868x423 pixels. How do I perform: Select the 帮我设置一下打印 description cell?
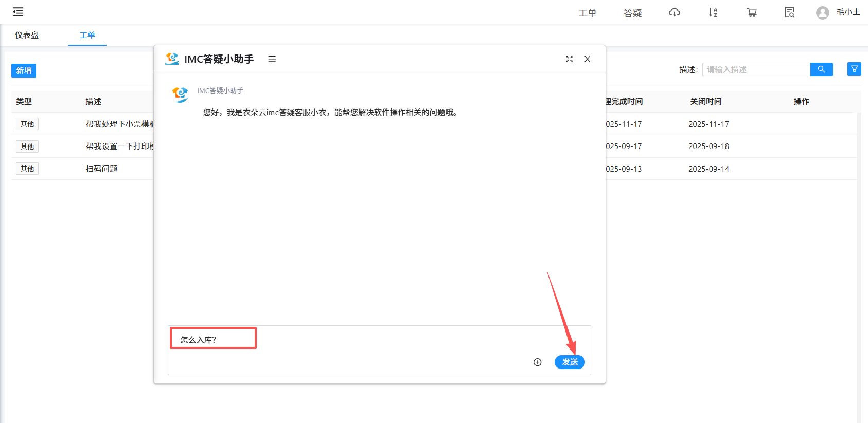pyautogui.click(x=120, y=146)
